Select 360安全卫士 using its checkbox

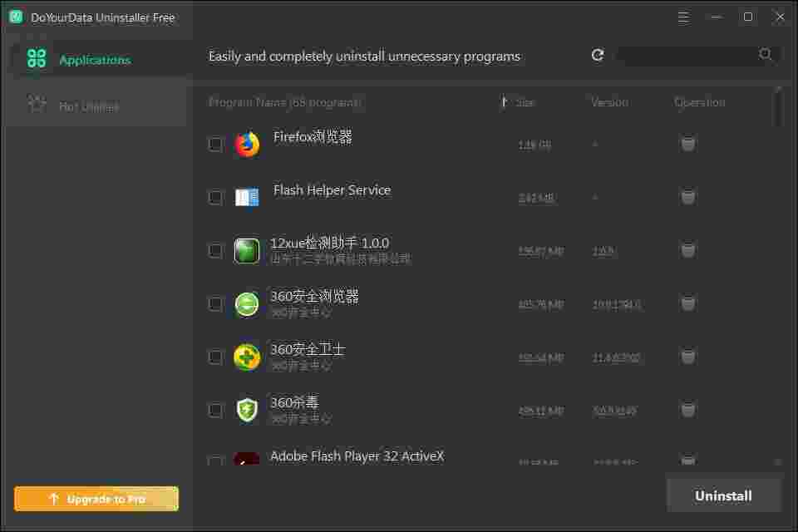point(215,356)
